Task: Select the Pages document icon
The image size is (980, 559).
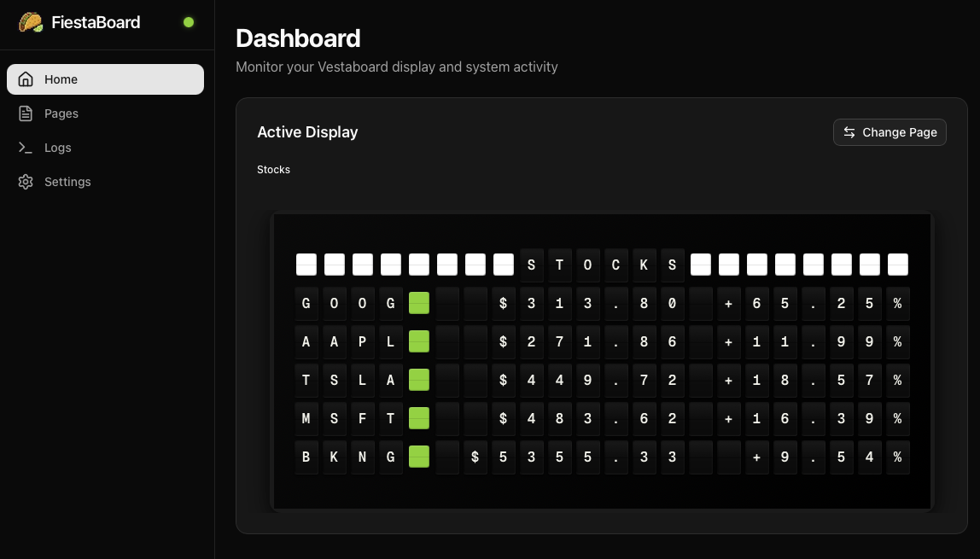Action: (x=26, y=114)
